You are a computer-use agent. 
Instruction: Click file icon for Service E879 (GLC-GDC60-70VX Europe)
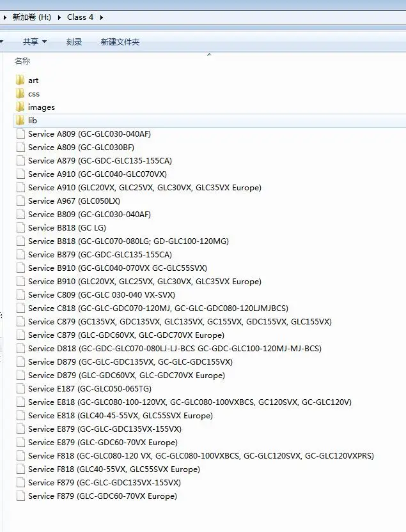point(20,442)
